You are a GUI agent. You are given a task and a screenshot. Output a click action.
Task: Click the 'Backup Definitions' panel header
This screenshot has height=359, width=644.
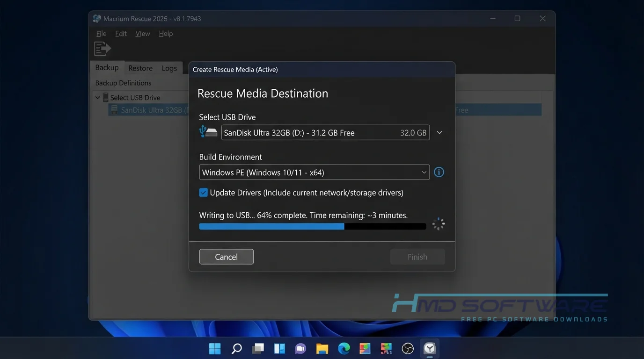point(123,83)
